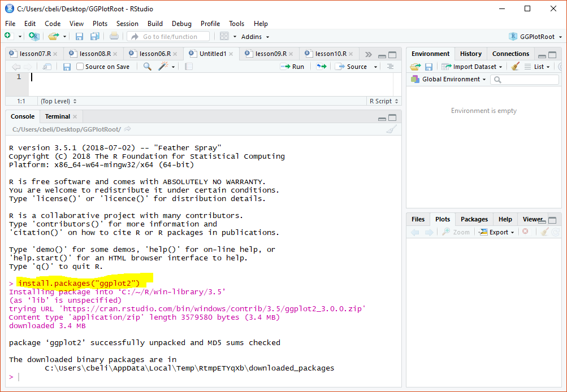
Task: Switch to the Packages tab
Action: pos(474,219)
